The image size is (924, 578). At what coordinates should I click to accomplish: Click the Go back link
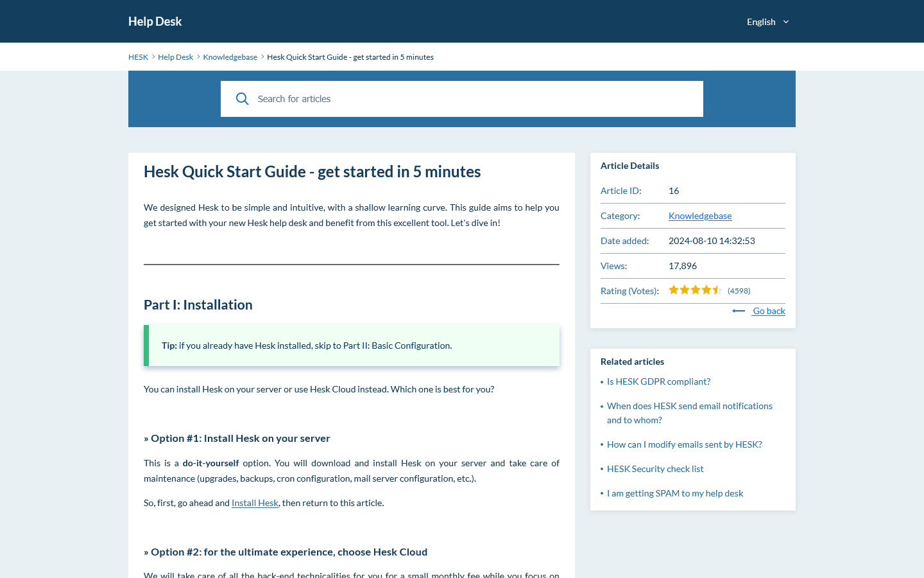[769, 311]
